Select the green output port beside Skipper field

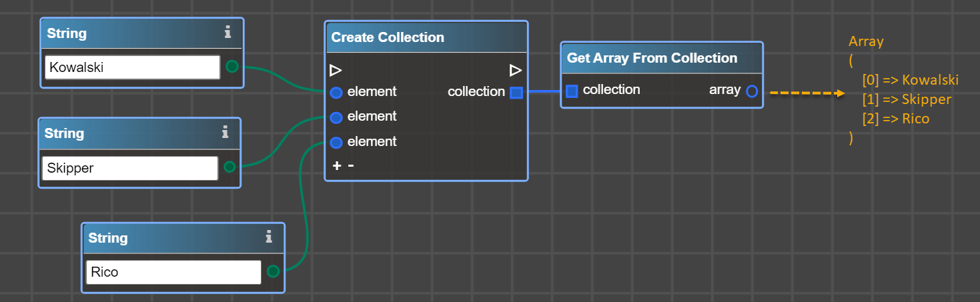tap(229, 167)
